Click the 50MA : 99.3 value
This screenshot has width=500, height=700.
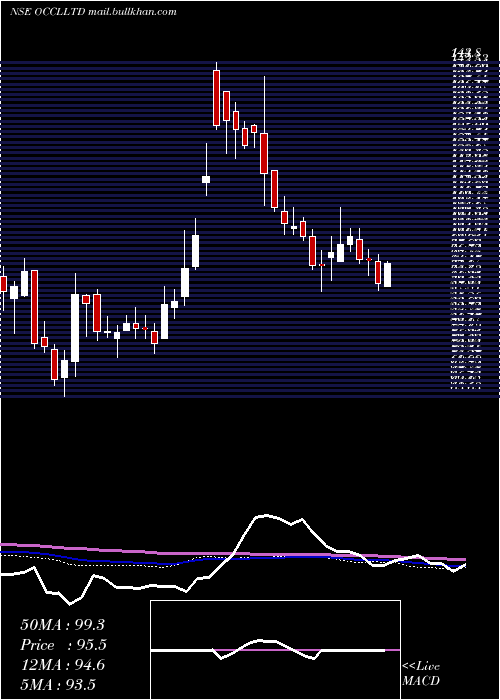click(62, 625)
